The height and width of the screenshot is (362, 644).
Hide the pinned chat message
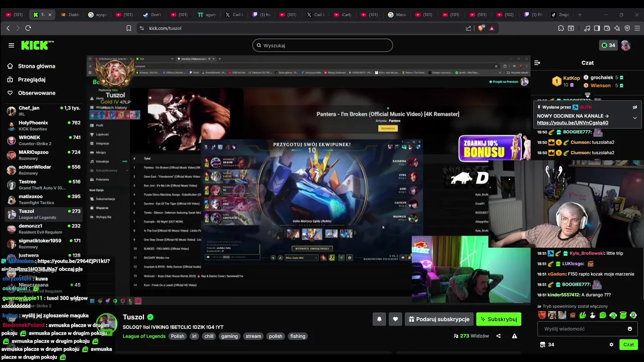click(x=634, y=107)
